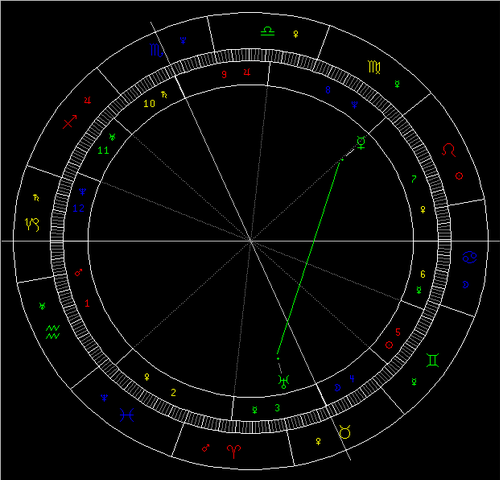
Task: Click red Sun symbol below Leo glyph
Action: tap(459, 176)
